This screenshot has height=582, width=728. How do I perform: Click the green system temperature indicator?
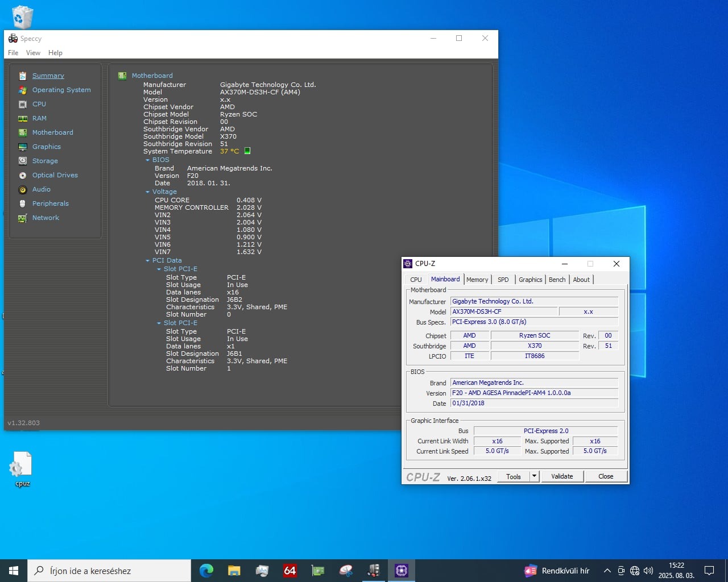(x=247, y=151)
